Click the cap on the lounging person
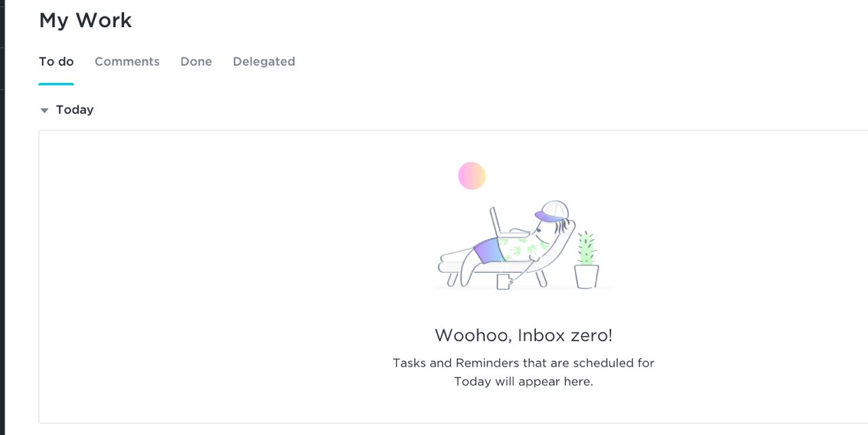 click(553, 209)
